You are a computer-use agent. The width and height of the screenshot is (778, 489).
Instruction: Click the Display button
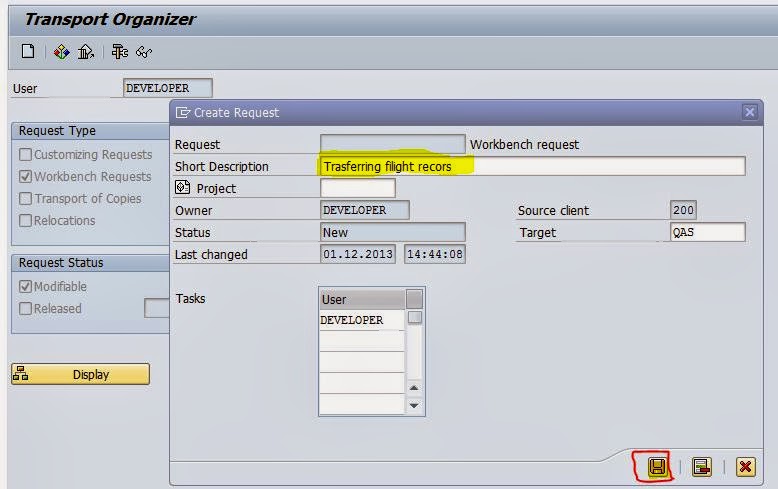tap(80, 374)
